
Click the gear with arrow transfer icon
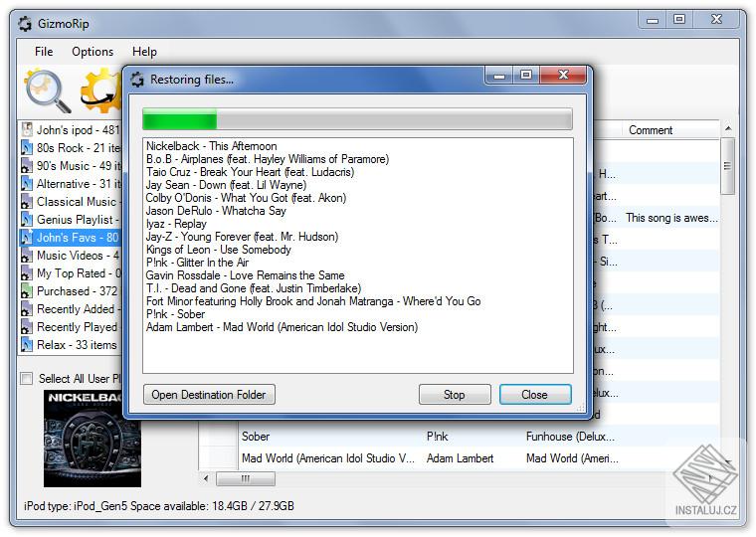pyautogui.click(x=101, y=90)
